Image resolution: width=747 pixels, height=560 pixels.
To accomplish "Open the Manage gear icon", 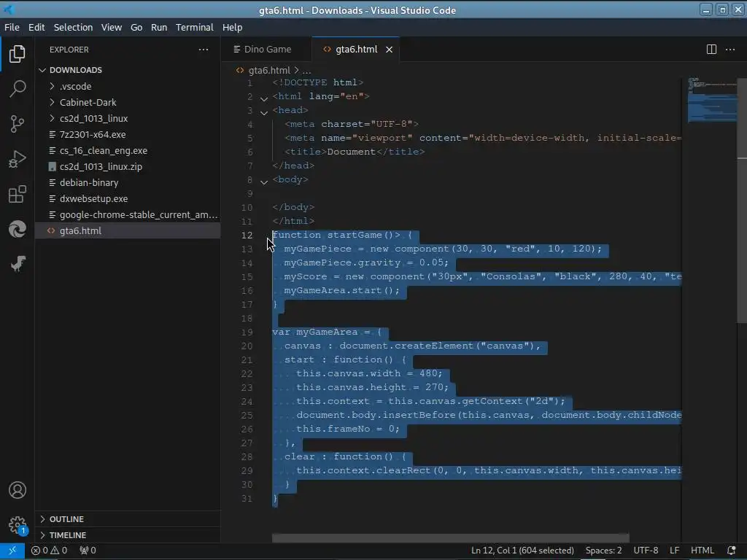I will click(x=18, y=525).
